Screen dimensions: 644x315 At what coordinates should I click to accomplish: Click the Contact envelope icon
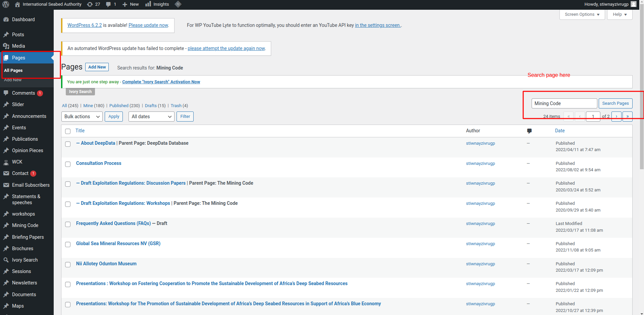[6, 173]
